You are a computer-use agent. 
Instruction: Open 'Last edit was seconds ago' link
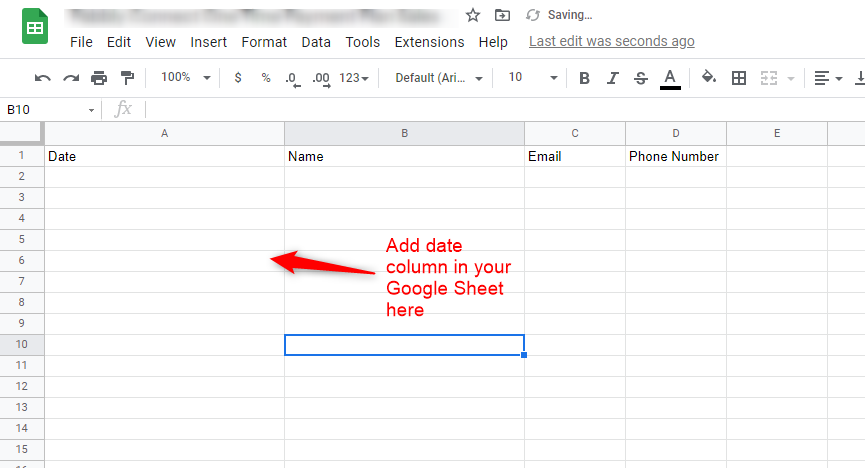611,41
